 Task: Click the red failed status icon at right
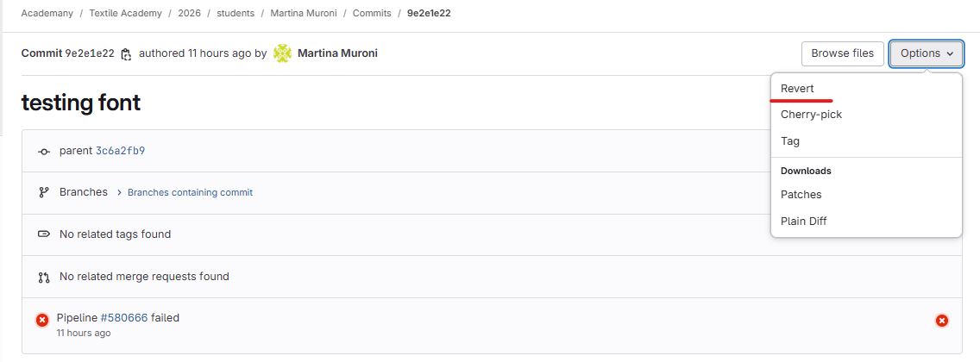[942, 321]
